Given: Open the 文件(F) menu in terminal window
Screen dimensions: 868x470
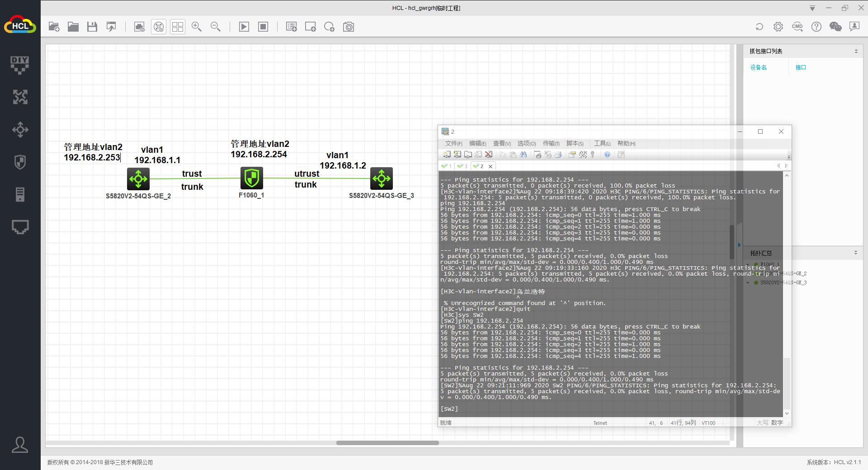Looking at the screenshot, I should tap(453, 144).
